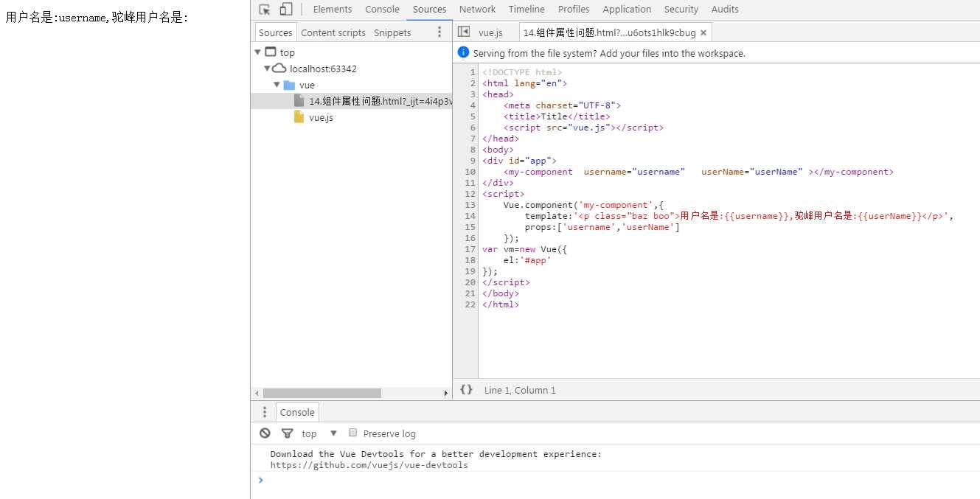This screenshot has height=499, width=980.
Task: Click the script src="vue.js" code line
Action: (x=583, y=128)
